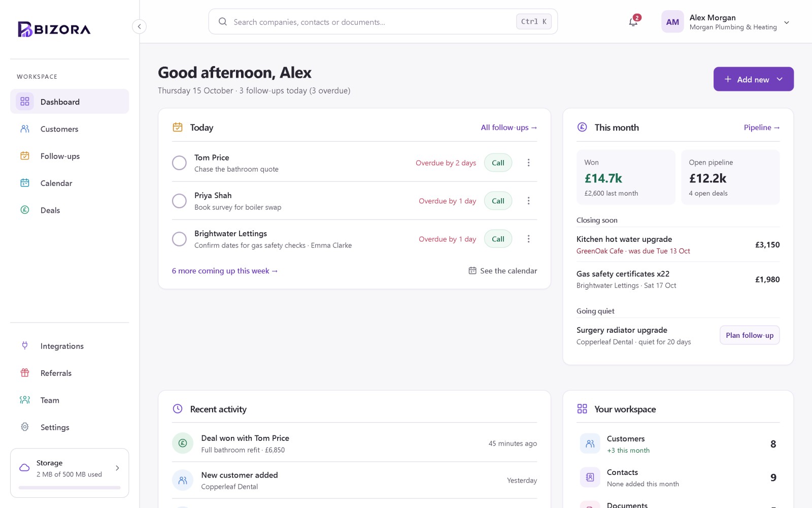Go to Customers in the sidebar
This screenshot has width=812, height=508.
(x=70, y=129)
